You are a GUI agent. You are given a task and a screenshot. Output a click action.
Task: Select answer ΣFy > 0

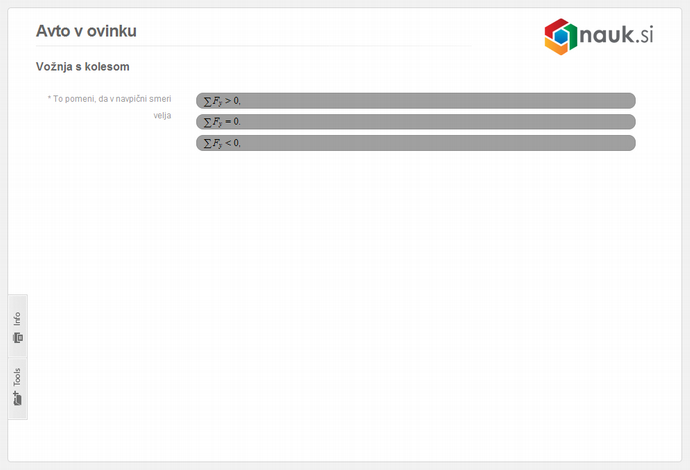click(x=415, y=101)
